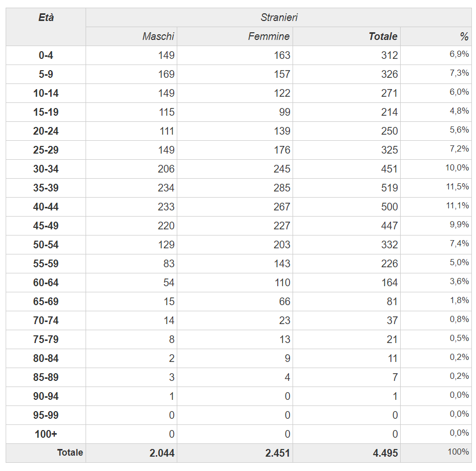This screenshot has width=476, height=471.
Task: Select the Maschi column header
Action: (158, 36)
